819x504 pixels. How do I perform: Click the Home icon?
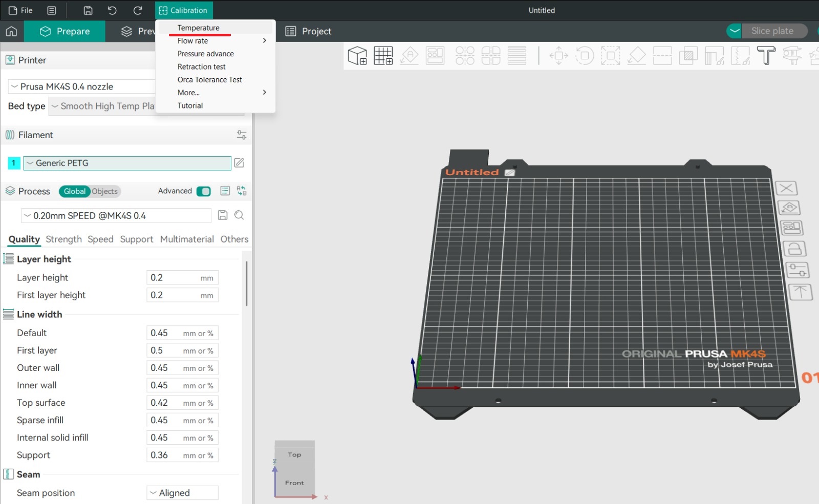coord(11,31)
